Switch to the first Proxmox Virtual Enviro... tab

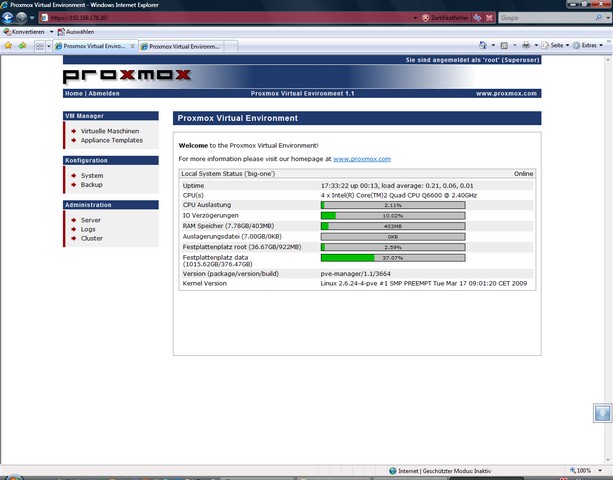coord(91,46)
